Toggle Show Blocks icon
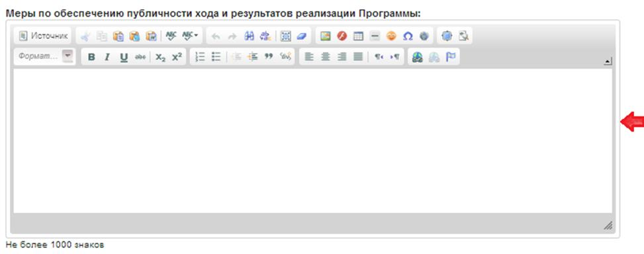The width and height of the screenshot is (644, 254). point(463,36)
